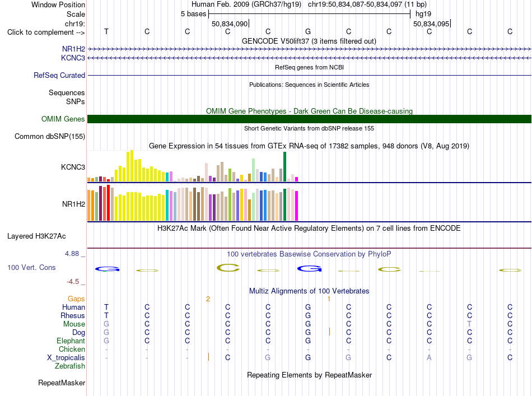Screen dimensions: 532x396
Task: Click the dark green OMIM Genes bar
Action: click(x=309, y=119)
